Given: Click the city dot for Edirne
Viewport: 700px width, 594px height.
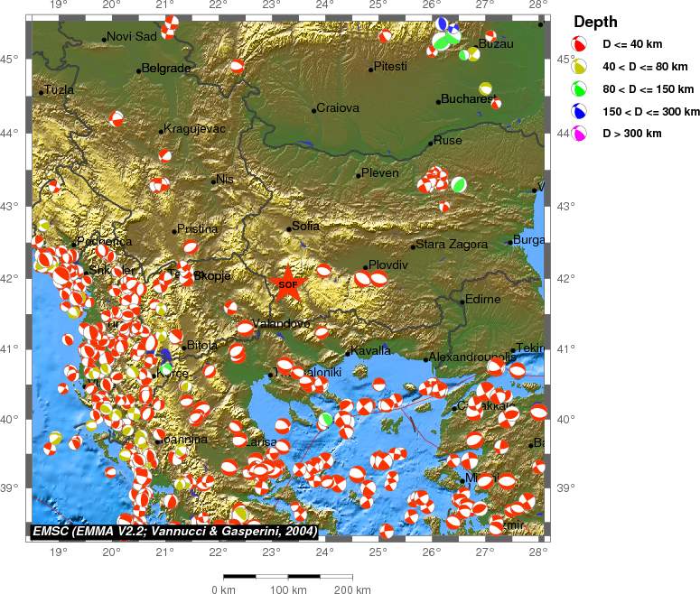Looking at the screenshot, I should coord(462,302).
